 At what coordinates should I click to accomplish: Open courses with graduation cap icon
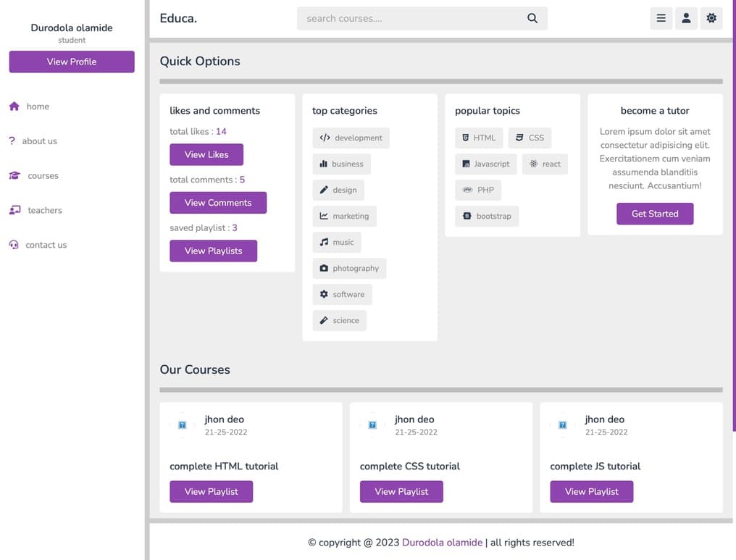coord(14,176)
